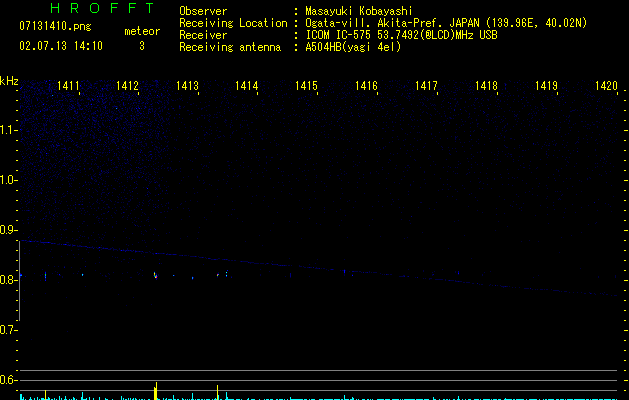Select the filename 07131410.png
629x400 pixels.
pyautogui.click(x=55, y=27)
